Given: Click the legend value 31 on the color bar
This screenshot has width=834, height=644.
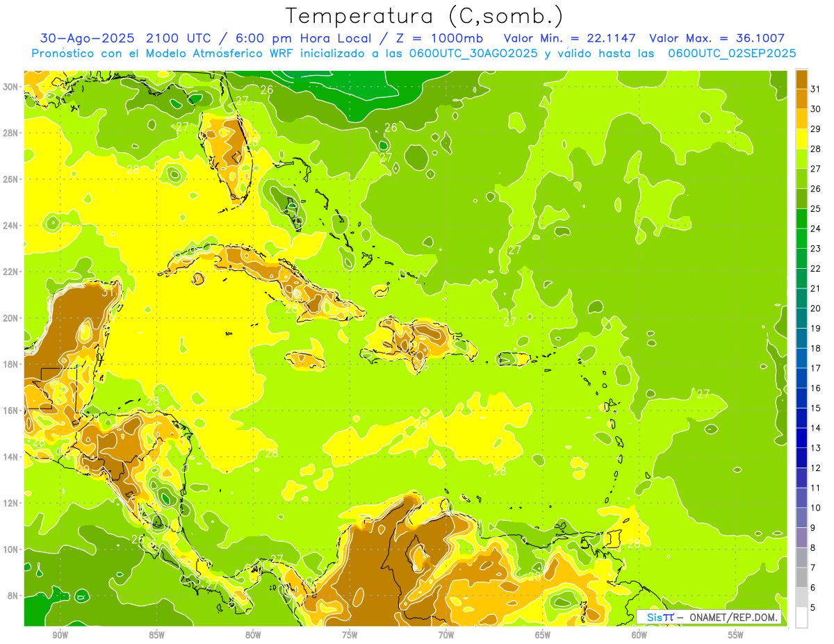Looking at the screenshot, I should coord(816,88).
